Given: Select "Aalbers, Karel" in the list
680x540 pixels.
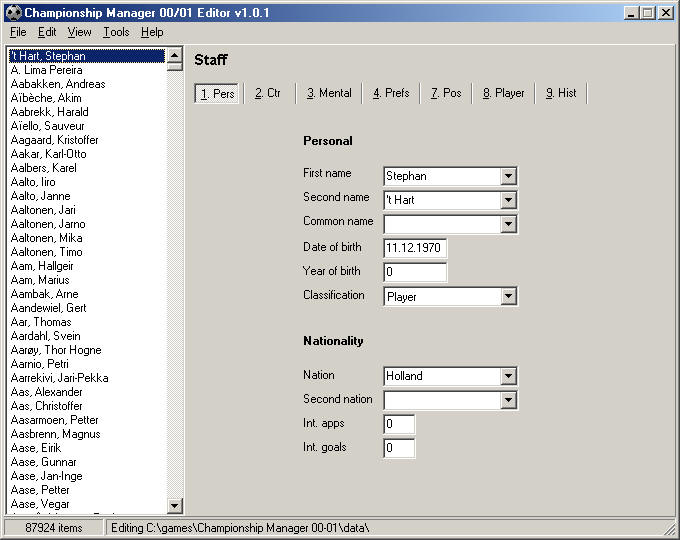Looking at the screenshot, I should pos(87,168).
